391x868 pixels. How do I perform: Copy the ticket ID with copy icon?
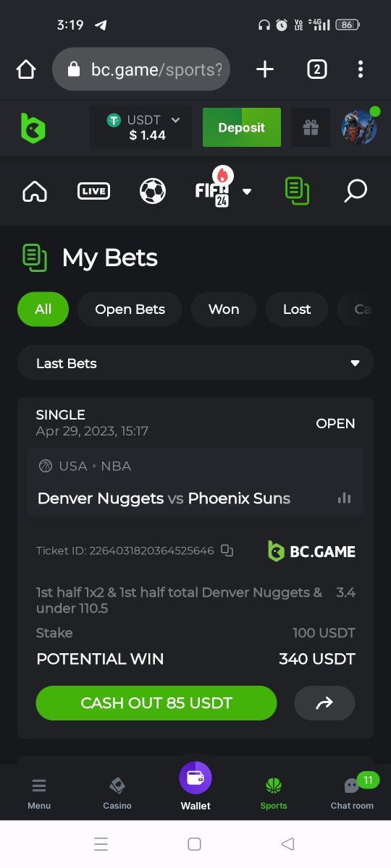pyautogui.click(x=227, y=550)
